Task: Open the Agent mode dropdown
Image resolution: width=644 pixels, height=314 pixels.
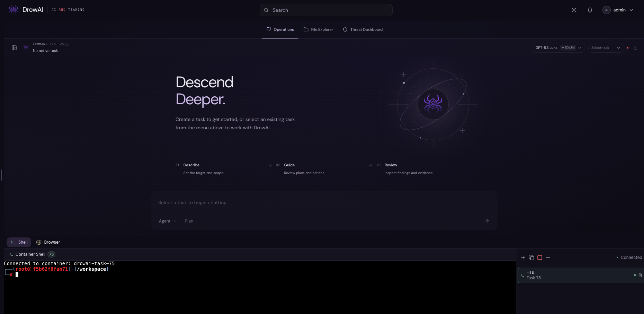Action: [168, 221]
